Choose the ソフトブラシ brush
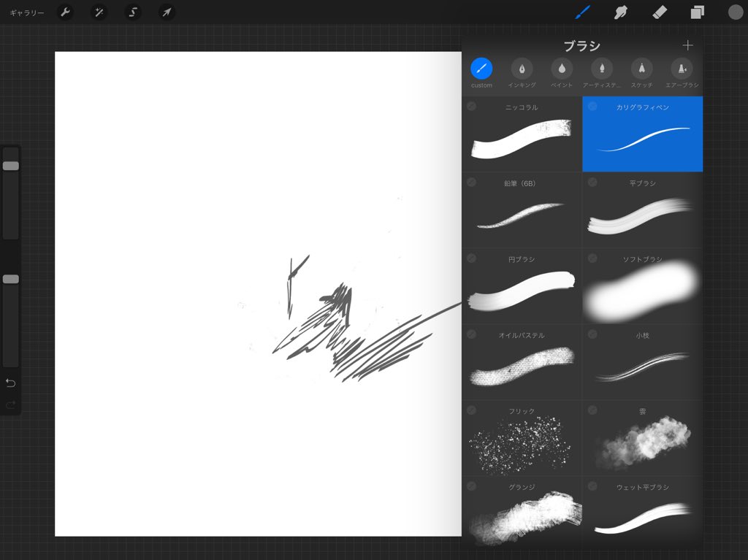The width and height of the screenshot is (748, 560). (x=643, y=286)
